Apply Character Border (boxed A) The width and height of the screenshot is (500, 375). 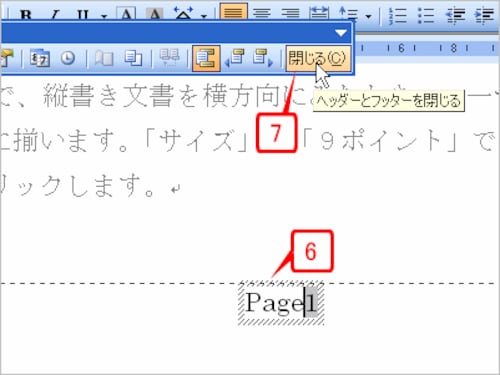click(x=126, y=13)
